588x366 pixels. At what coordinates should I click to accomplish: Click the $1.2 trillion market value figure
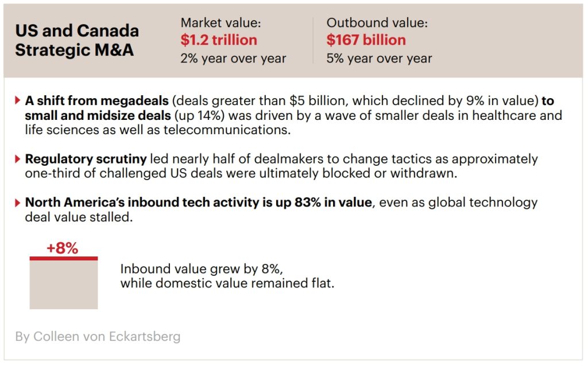219,40
